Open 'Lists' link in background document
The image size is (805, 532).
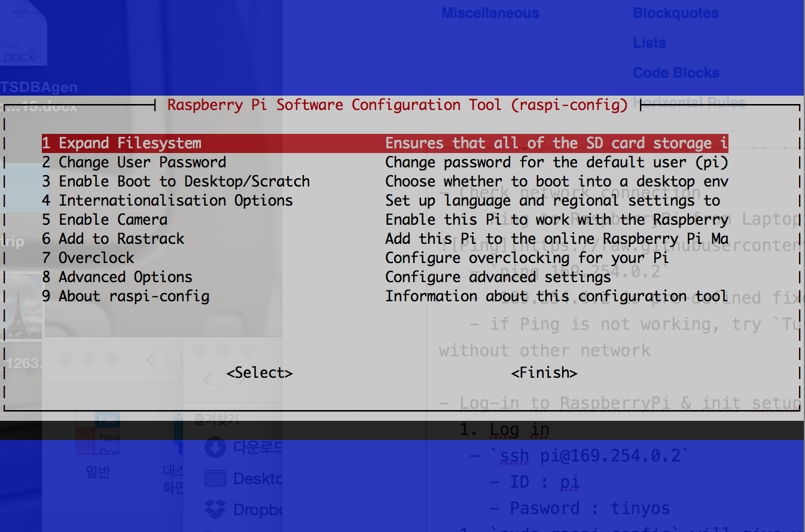650,43
